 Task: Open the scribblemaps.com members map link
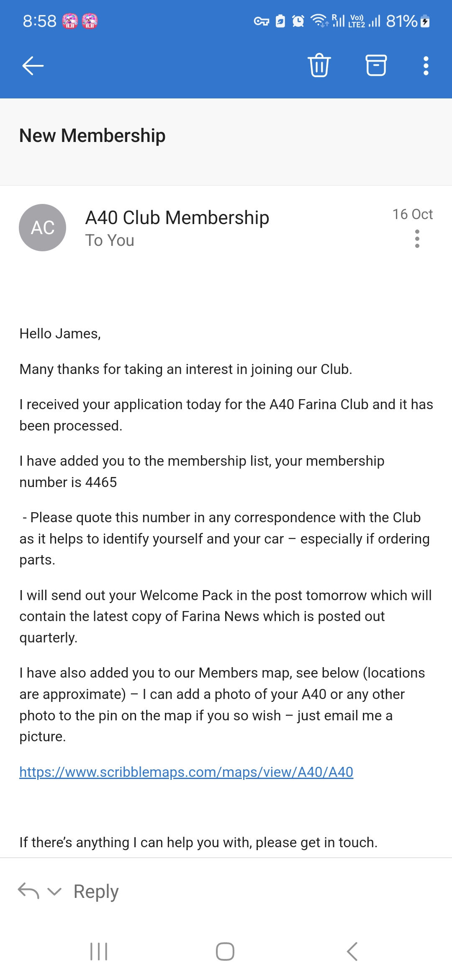(x=186, y=772)
